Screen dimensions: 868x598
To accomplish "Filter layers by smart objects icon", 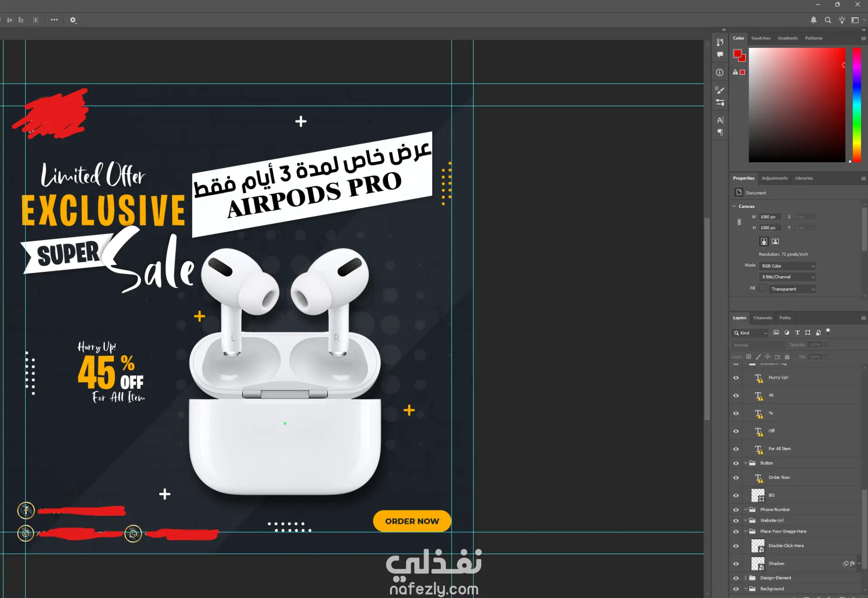I will (x=818, y=333).
